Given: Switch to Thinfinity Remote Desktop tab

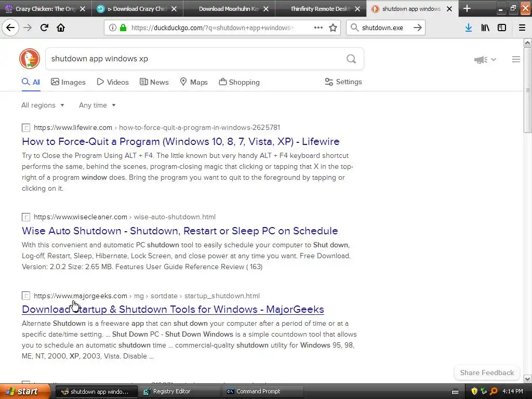Looking at the screenshot, I should (x=320, y=9).
